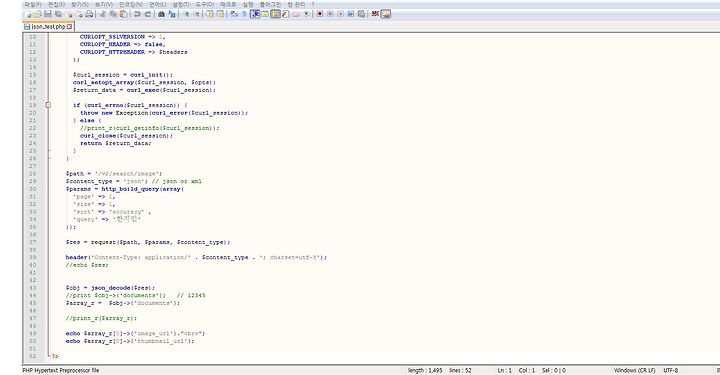This screenshot has height=375, width=720.
Task: Click the Copy toolbar icon
Action: [114, 14]
